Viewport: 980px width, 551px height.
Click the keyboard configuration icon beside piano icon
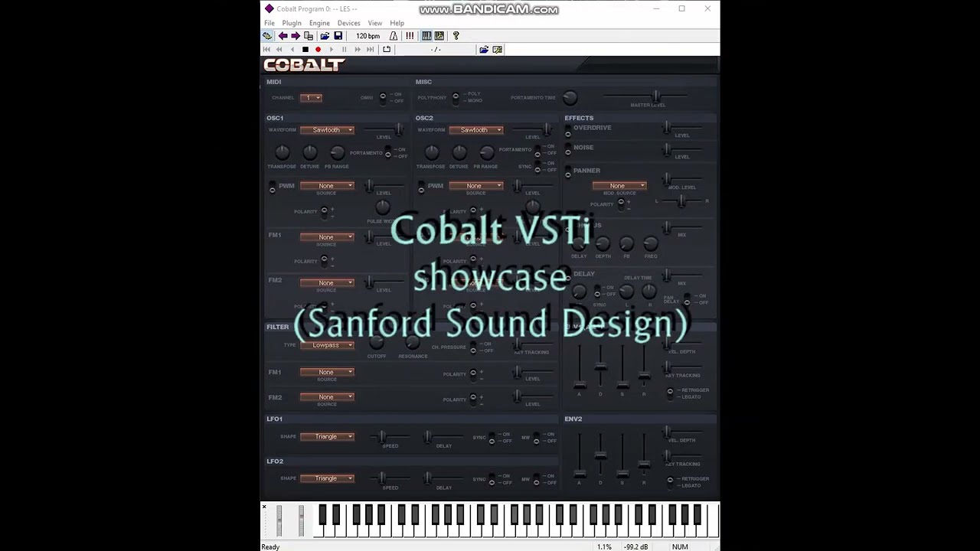[x=439, y=36]
